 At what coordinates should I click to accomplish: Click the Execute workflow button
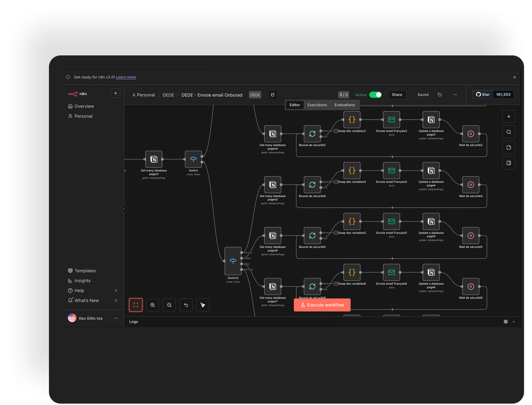(x=322, y=305)
